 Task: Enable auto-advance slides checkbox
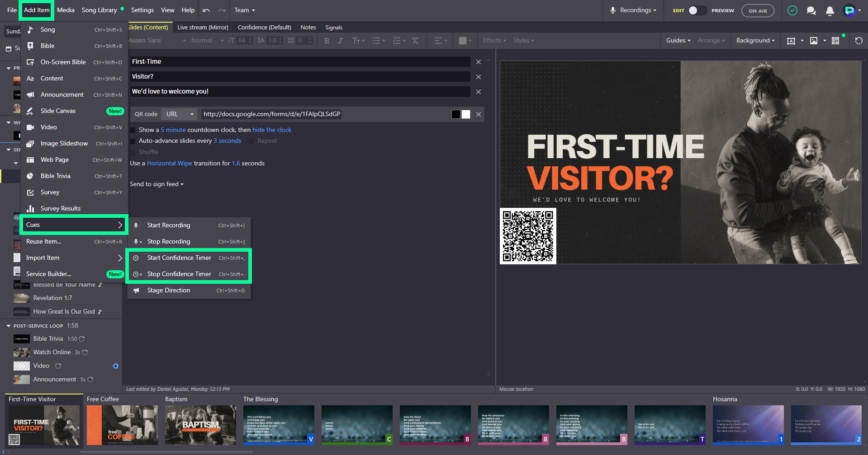(133, 141)
